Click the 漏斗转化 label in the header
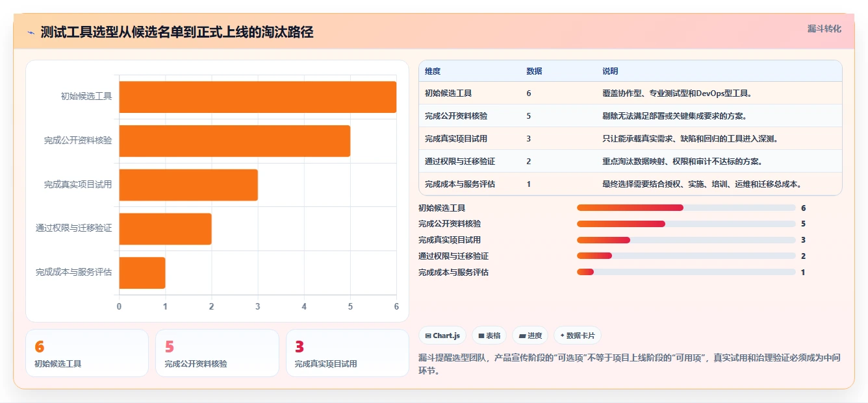Viewport: 868px width, 403px height. click(x=824, y=29)
